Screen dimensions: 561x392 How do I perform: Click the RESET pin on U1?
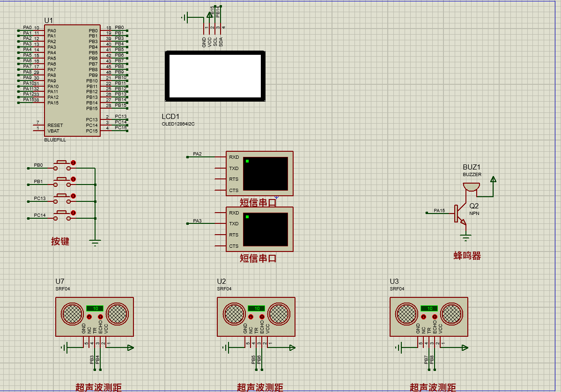(x=55, y=125)
